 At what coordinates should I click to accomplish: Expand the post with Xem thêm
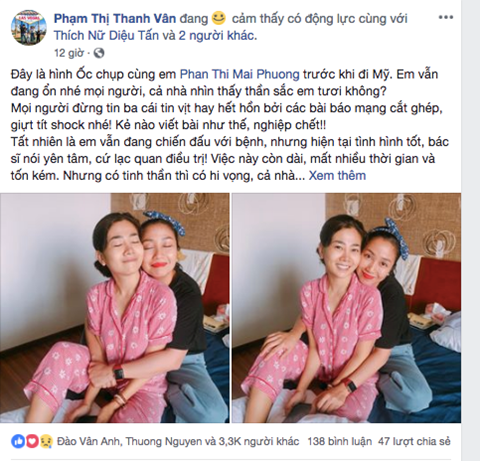337,175
